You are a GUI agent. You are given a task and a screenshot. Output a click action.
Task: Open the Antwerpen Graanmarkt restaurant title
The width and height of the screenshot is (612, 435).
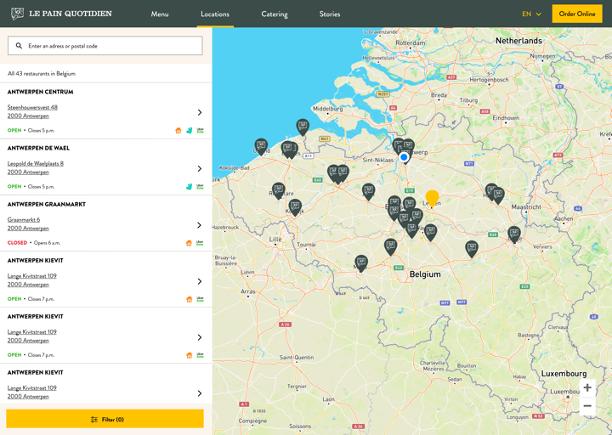(x=46, y=204)
